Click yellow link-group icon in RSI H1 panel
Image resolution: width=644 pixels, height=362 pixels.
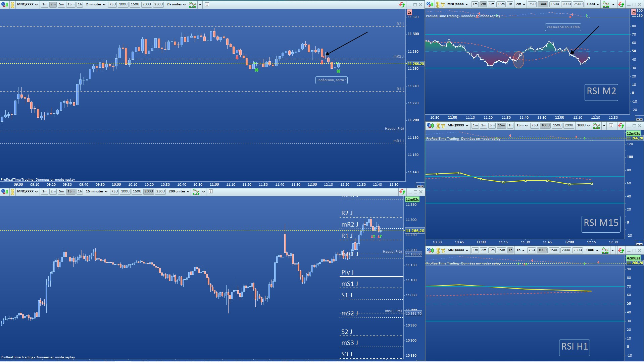tap(438, 250)
